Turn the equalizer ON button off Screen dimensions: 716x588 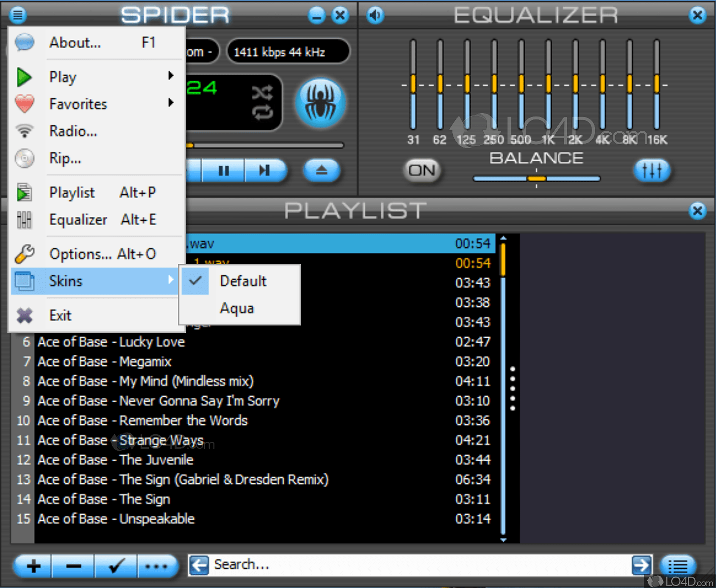(422, 171)
